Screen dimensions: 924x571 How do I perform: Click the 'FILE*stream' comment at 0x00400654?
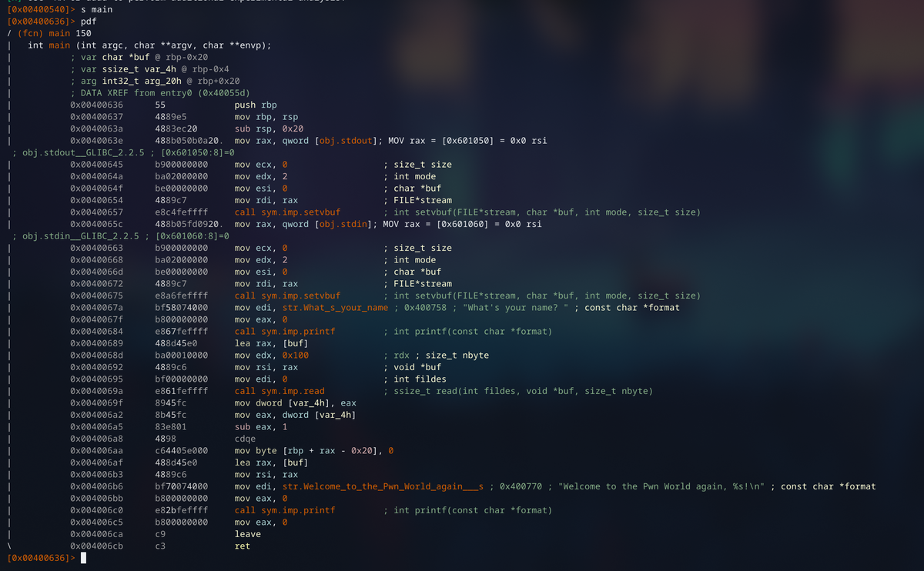(423, 200)
